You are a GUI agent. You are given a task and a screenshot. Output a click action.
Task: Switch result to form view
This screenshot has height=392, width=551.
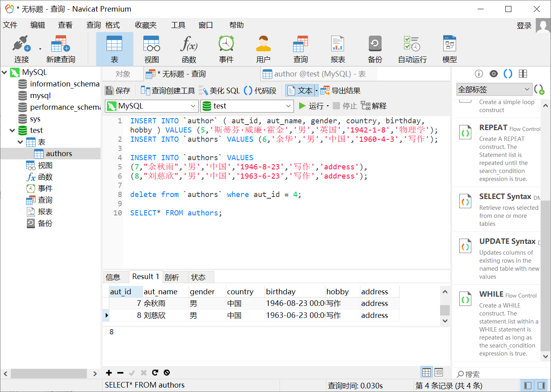(439, 372)
